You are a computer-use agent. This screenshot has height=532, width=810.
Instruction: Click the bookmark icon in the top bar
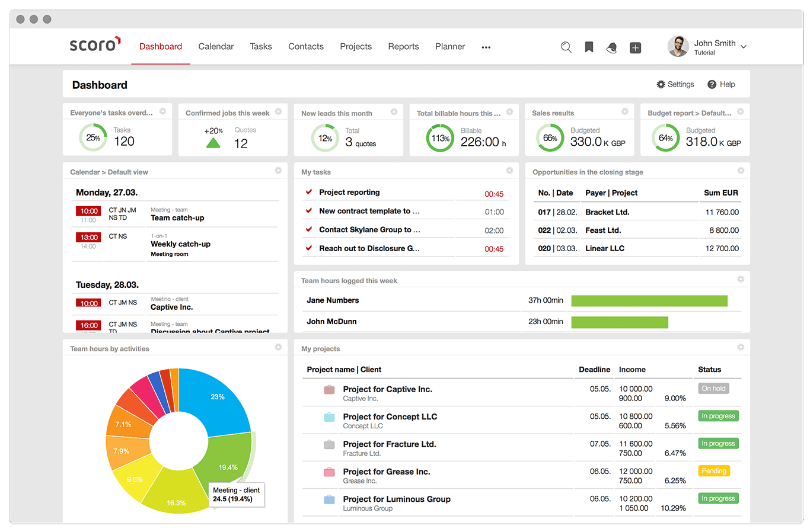pyautogui.click(x=589, y=47)
